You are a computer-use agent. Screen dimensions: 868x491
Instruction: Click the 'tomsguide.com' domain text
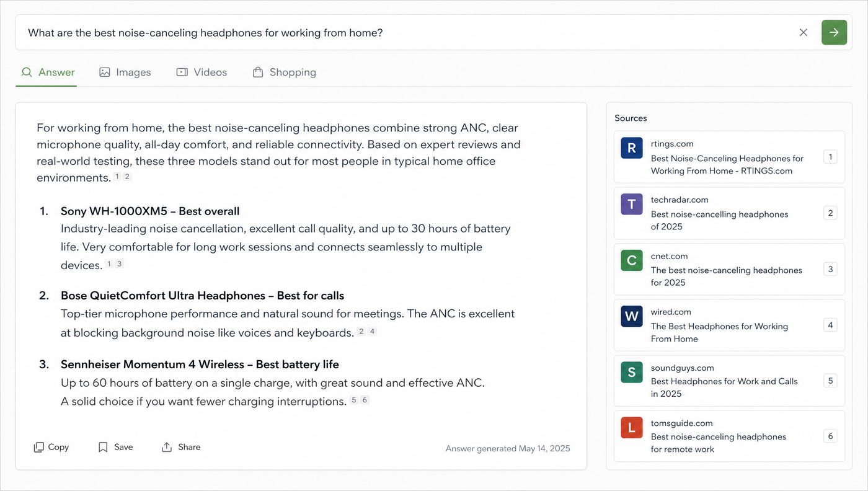[x=682, y=423]
